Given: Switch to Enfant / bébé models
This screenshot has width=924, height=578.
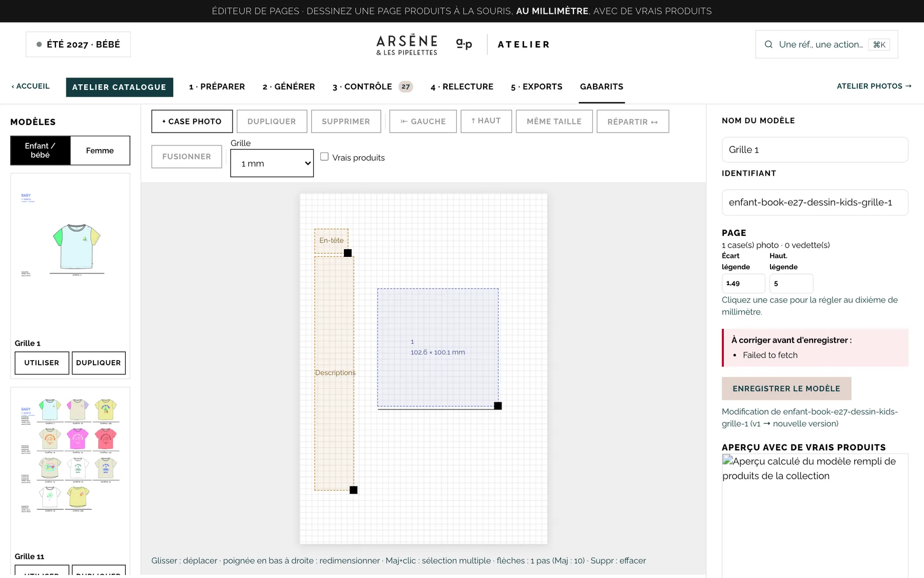Looking at the screenshot, I should 41,151.
